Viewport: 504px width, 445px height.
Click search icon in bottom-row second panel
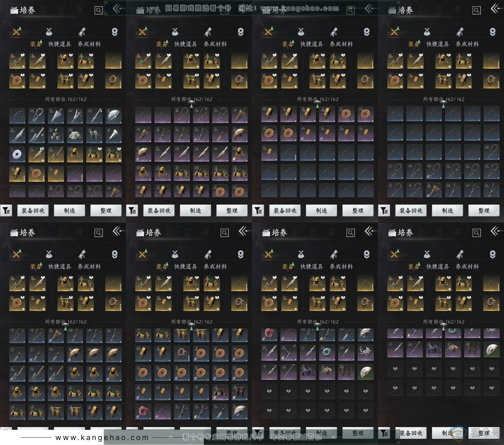(225, 233)
